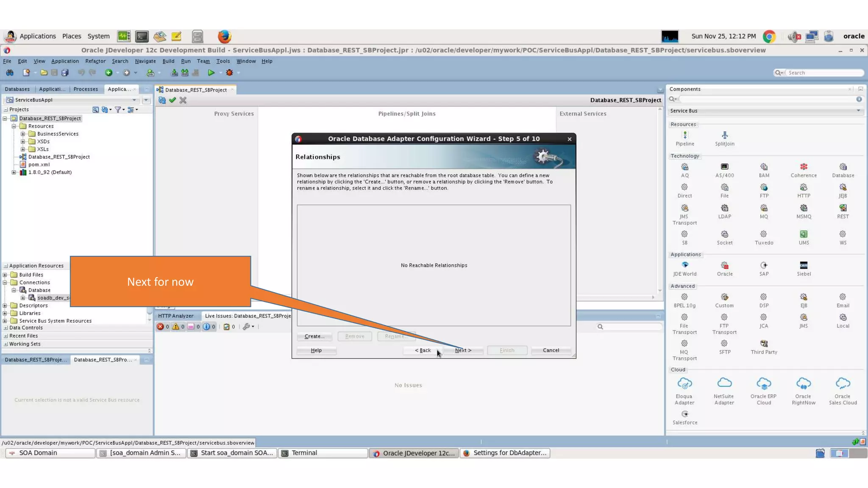Open the ServiceBusAppl application dropdown

click(134, 100)
